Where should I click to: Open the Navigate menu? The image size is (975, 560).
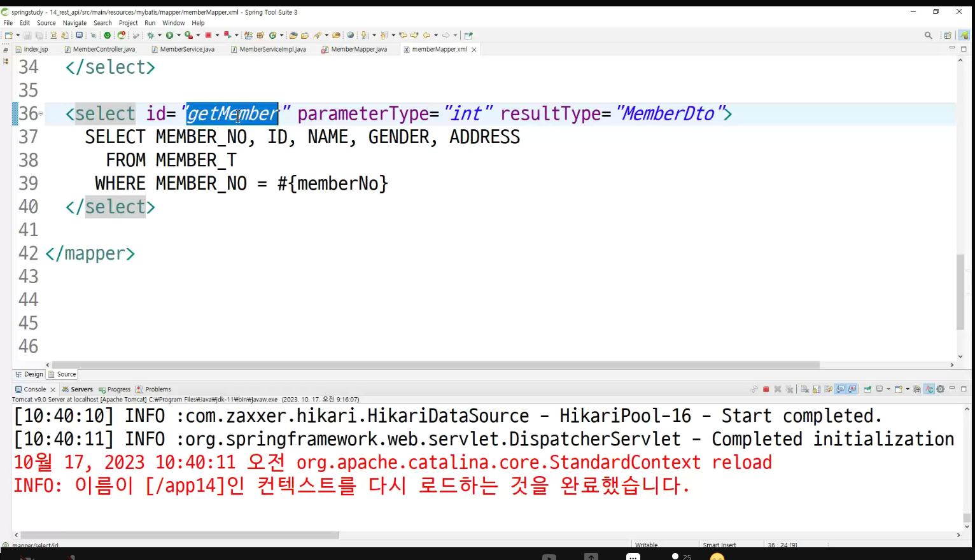[74, 23]
